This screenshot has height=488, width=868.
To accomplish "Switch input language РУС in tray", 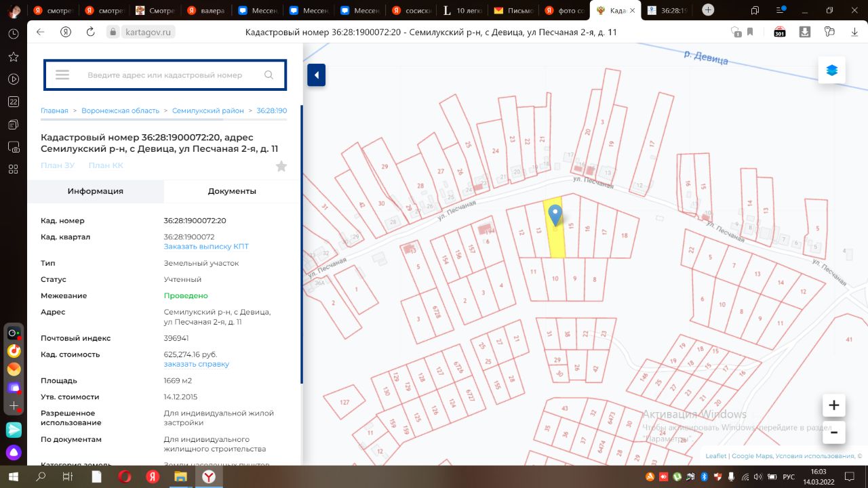I will coord(789,477).
